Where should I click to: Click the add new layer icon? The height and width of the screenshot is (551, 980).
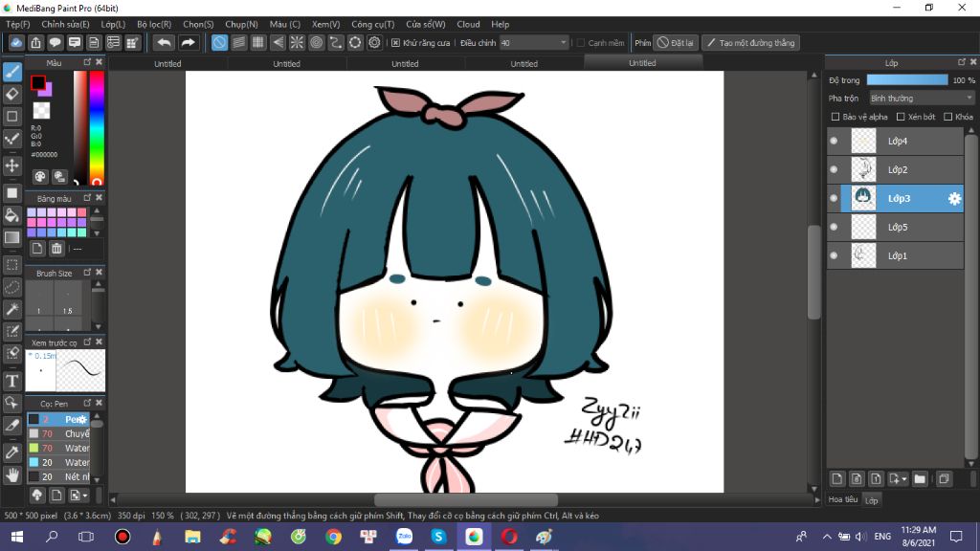837,478
